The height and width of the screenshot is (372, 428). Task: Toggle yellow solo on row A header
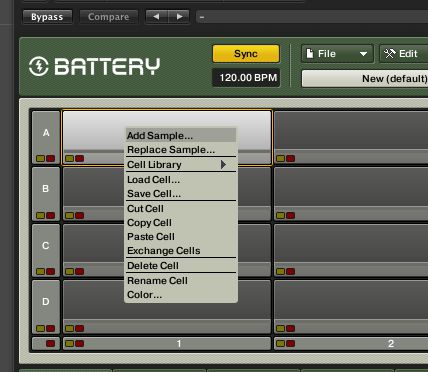pyautogui.click(x=40, y=158)
